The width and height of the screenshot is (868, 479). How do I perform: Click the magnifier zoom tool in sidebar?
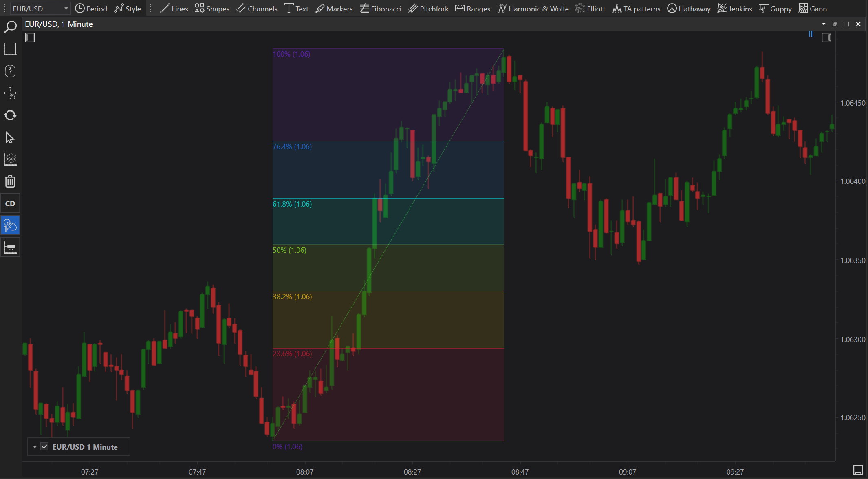(10, 27)
